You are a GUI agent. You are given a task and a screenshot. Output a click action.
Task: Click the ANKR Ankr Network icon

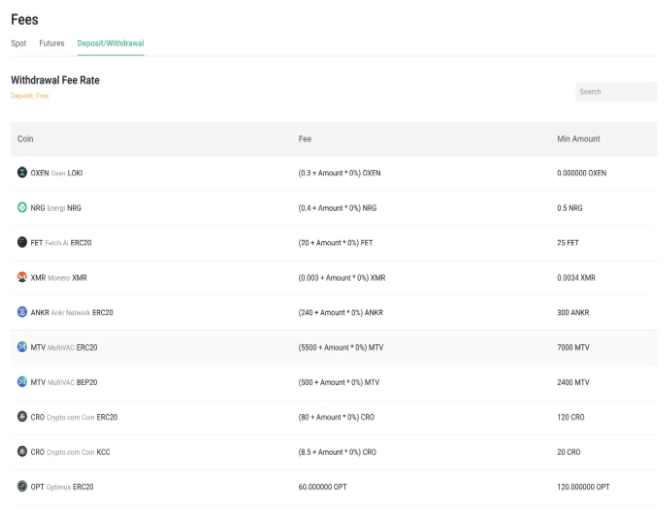[x=22, y=312]
